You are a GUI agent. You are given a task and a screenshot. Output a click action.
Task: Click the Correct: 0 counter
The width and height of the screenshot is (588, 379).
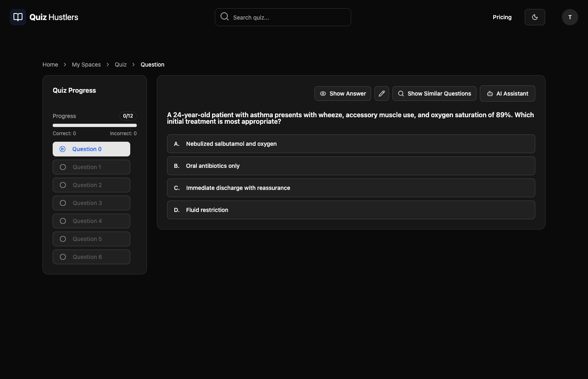pos(64,134)
